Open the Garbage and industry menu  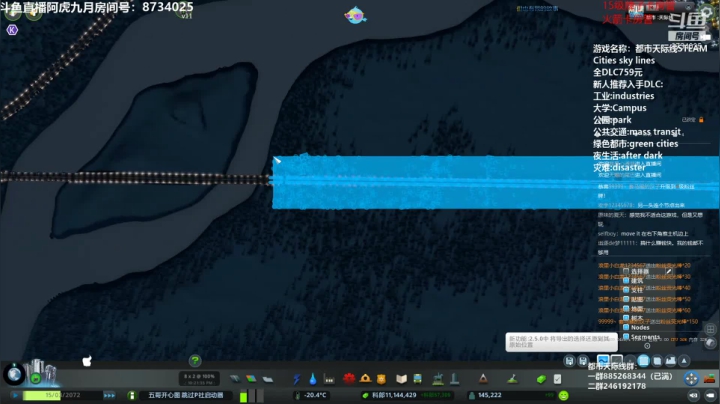pos(329,379)
